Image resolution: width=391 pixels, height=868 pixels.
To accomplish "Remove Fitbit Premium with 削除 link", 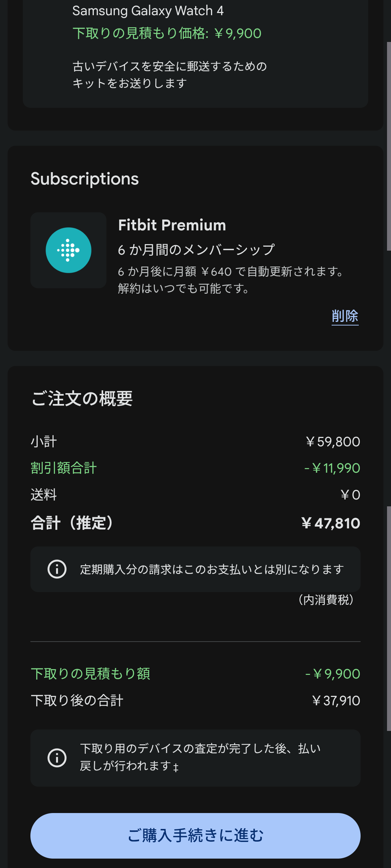I will point(345,316).
